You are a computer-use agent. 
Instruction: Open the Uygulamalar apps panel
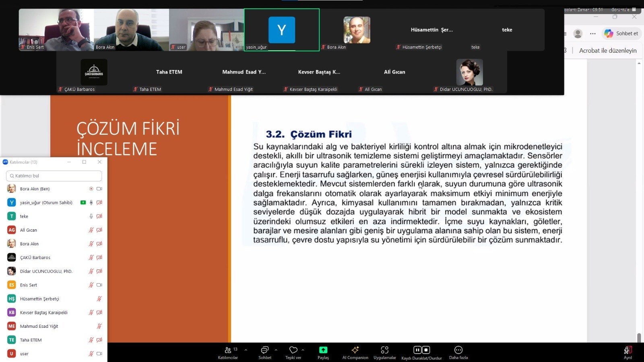pyautogui.click(x=384, y=350)
